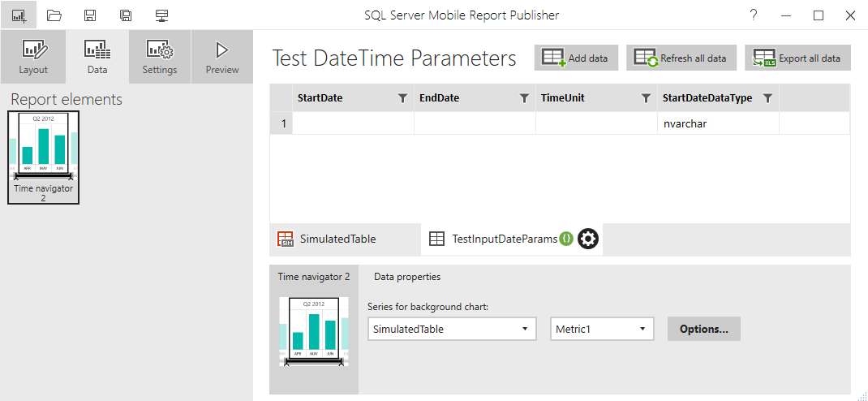Select the EndDate column header
This screenshot has width=868, height=401.
click(475, 98)
